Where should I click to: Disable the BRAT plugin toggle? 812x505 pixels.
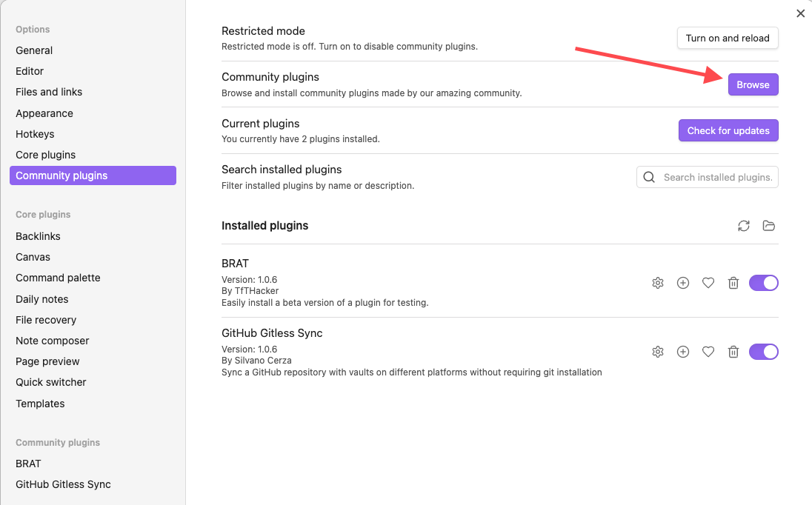point(764,283)
